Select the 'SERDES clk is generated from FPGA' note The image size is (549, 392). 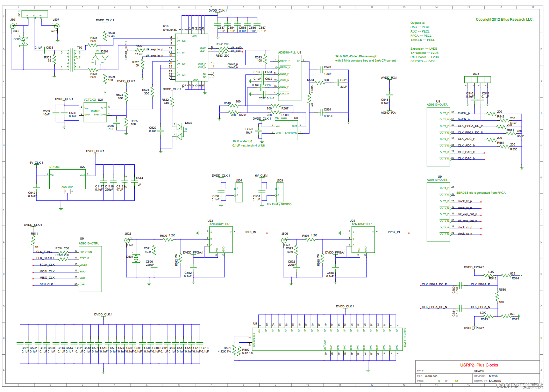480,193
